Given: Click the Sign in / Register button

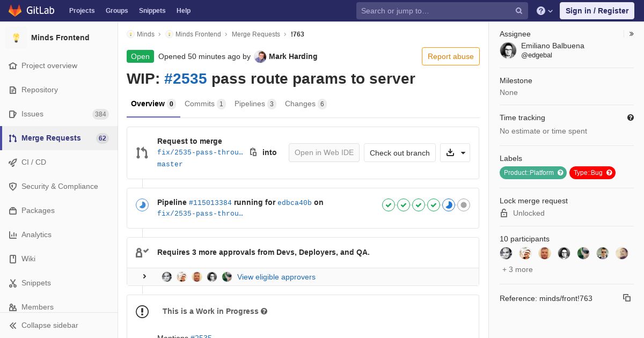Looking at the screenshot, I should click(597, 11).
